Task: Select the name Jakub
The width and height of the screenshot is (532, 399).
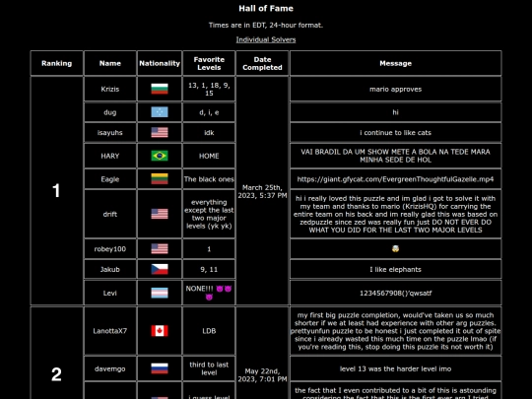Action: pyautogui.click(x=110, y=269)
